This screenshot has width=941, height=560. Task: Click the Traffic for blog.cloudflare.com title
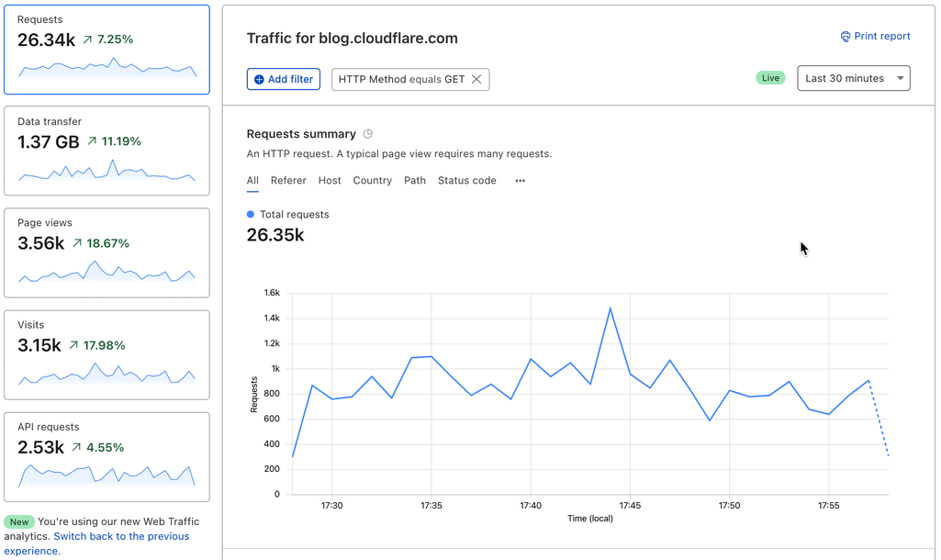(x=353, y=39)
